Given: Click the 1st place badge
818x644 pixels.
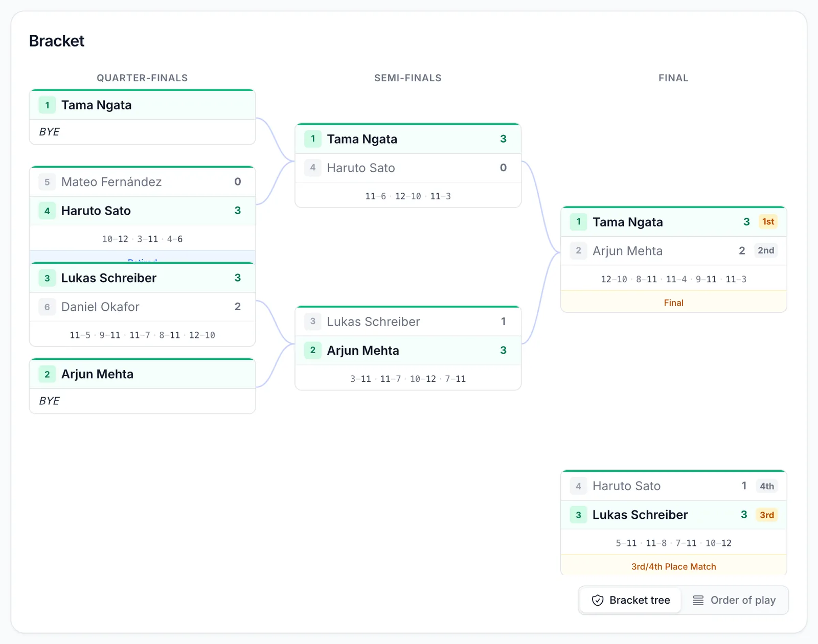Looking at the screenshot, I should click(x=768, y=222).
